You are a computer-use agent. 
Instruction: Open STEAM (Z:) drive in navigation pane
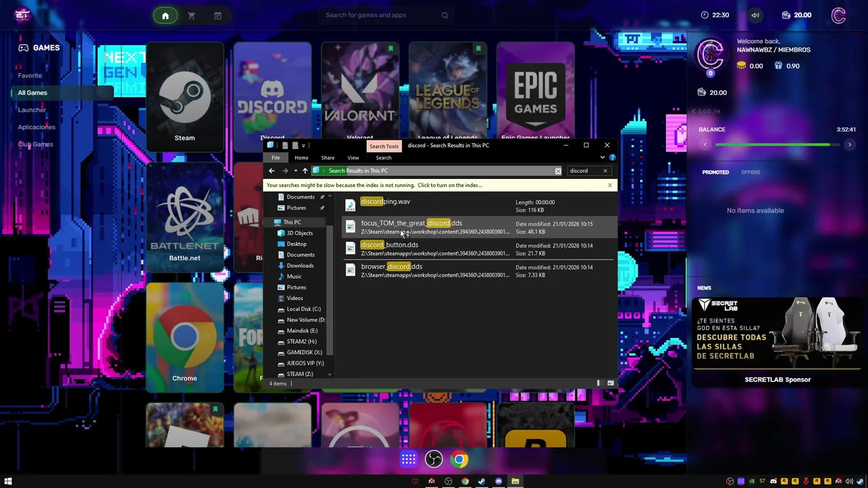(x=300, y=374)
